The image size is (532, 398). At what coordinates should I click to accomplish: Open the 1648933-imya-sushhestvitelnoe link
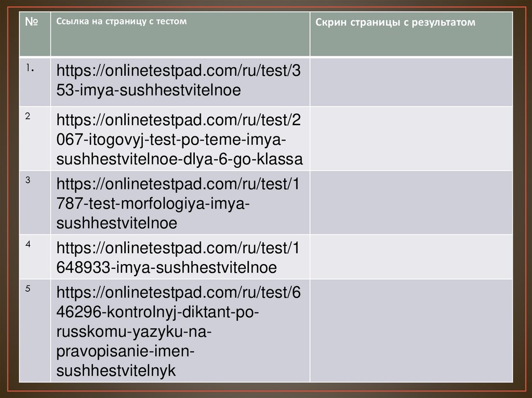(x=178, y=258)
